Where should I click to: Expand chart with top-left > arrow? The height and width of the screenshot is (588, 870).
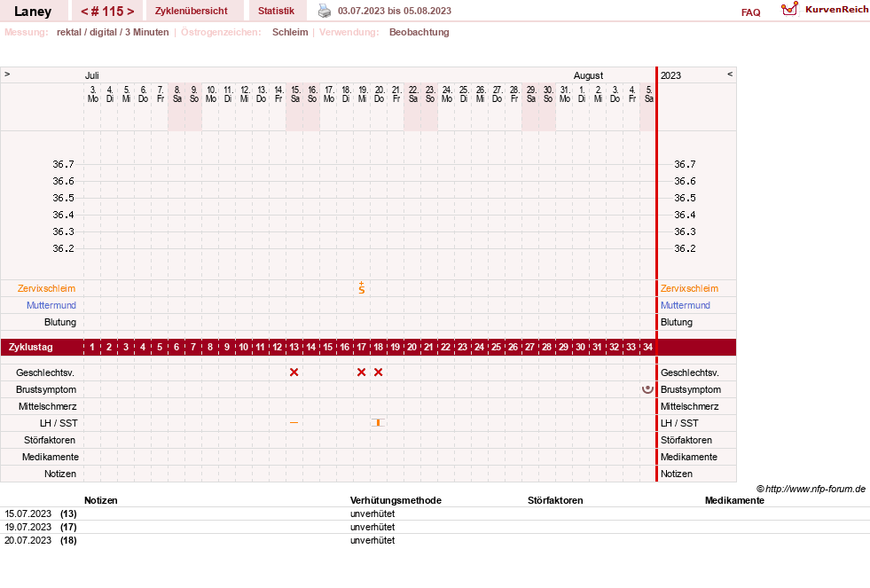tap(7, 74)
